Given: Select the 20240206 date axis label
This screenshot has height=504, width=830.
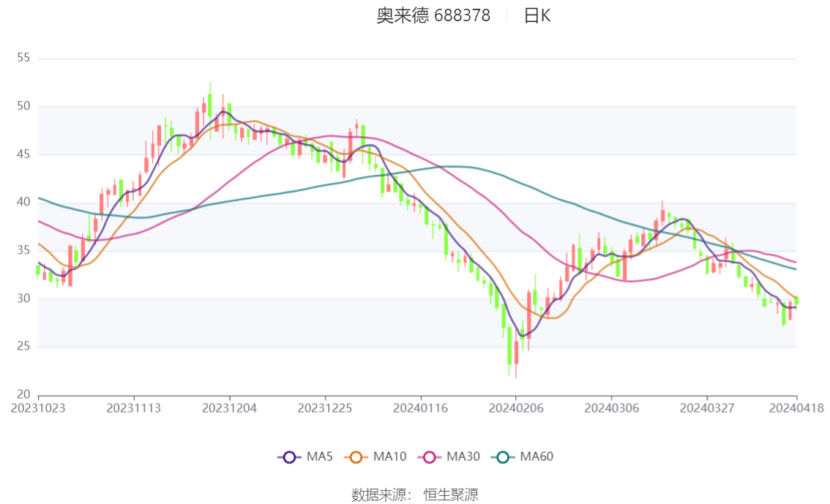Looking at the screenshot, I should click(515, 408).
